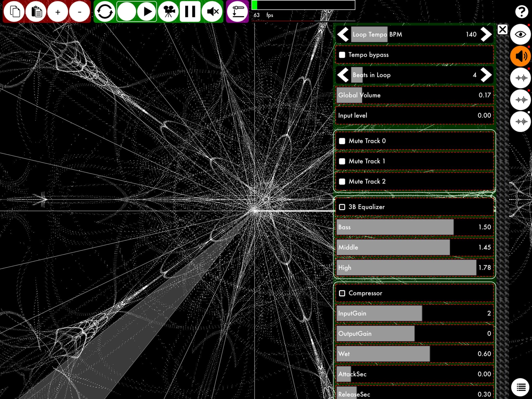Decrease Beats in Loop with left arrow
The height and width of the screenshot is (399, 532).
343,75
